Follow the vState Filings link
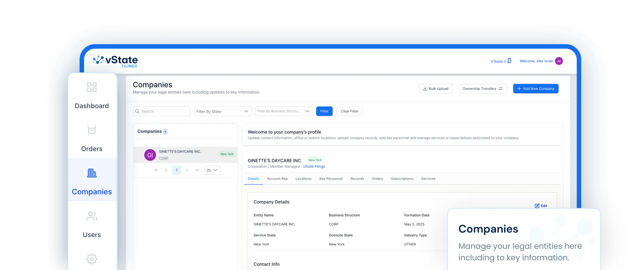Image resolution: width=644 pixels, height=270 pixels. pos(314,166)
